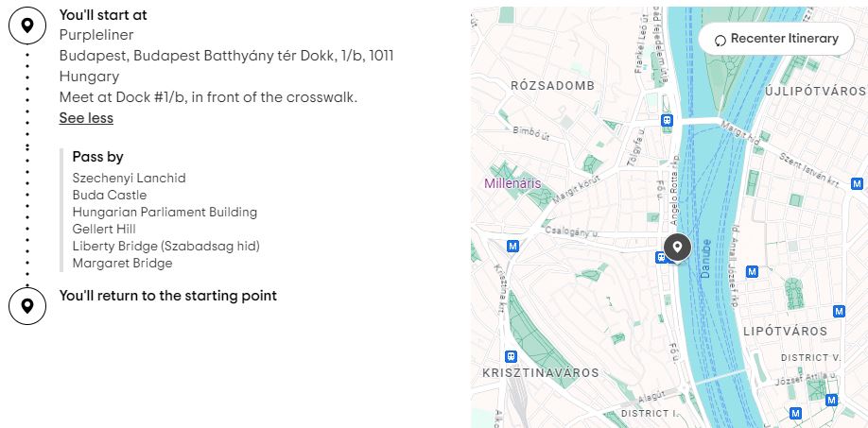Screen dimensions: 868x428
Task: Click the return-to-start pin icon at bottom
Action: tap(27, 305)
